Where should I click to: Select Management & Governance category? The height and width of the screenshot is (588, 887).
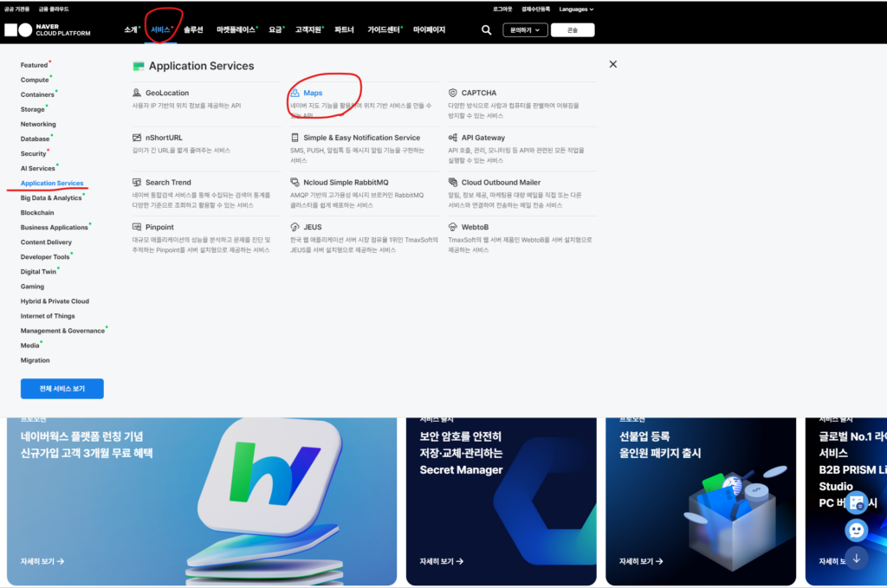[62, 330]
